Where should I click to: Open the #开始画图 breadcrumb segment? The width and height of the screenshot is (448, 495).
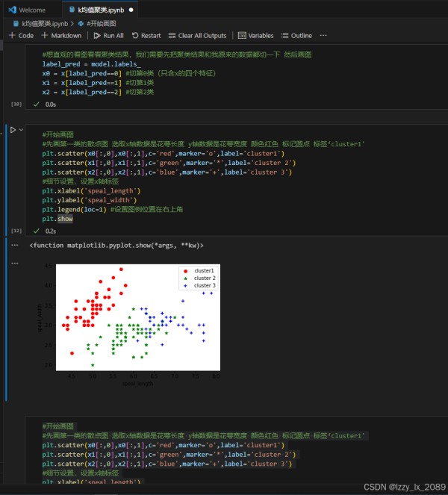[x=97, y=24]
